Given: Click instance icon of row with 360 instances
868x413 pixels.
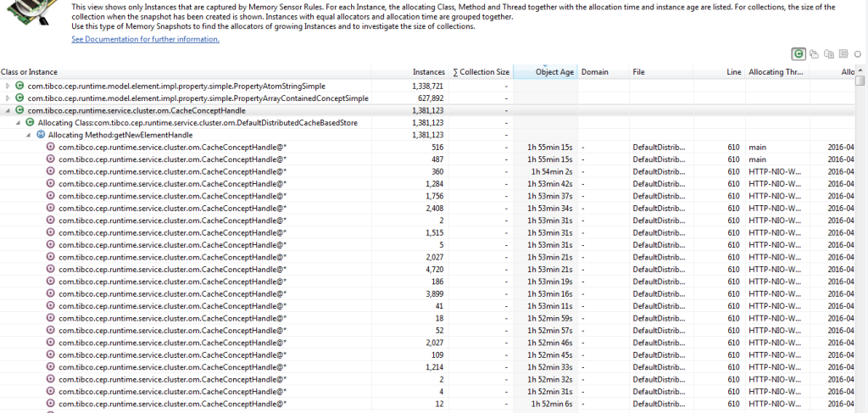Looking at the screenshot, I should (x=50, y=171).
